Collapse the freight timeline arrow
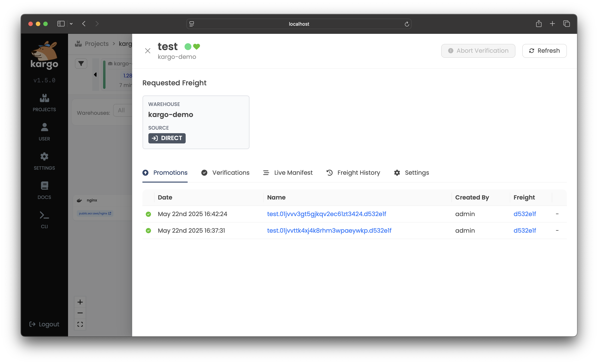Screen dimensions: 598x364 pyautogui.click(x=95, y=75)
